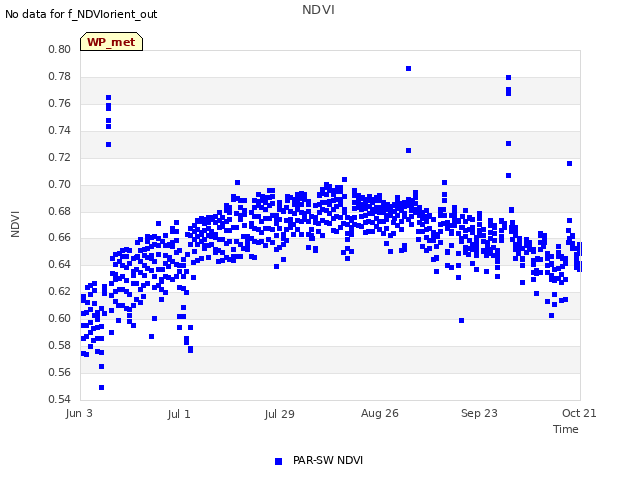Click the Aug 26 x-axis tick label

point(380,413)
